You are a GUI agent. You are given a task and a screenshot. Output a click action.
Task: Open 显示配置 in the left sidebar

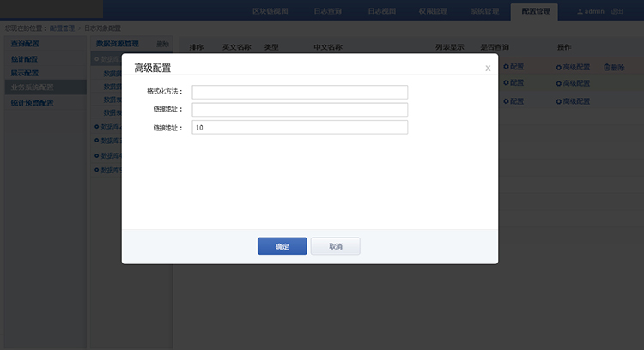pos(25,73)
